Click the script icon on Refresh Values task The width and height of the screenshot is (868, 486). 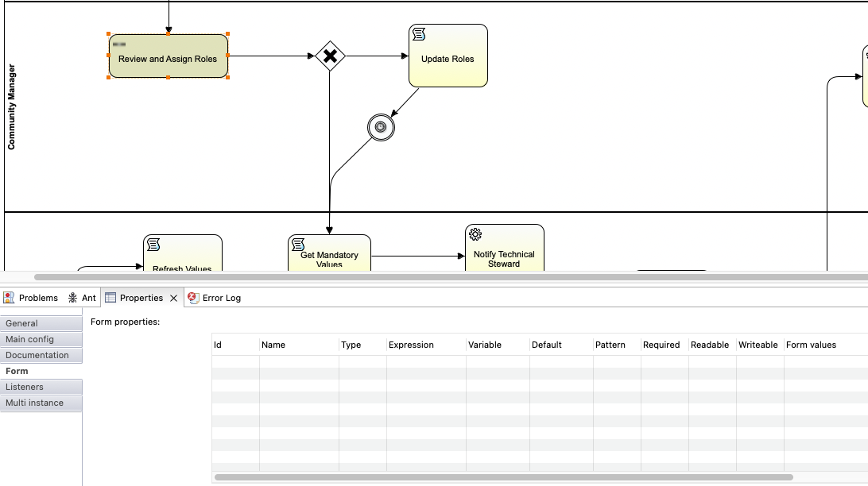[152, 245]
